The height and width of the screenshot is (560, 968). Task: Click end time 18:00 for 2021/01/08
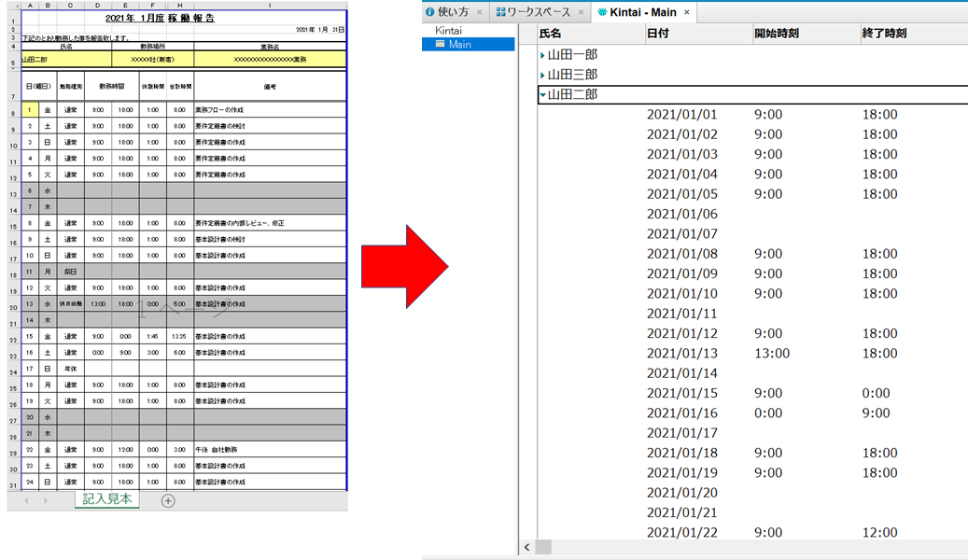point(879,254)
